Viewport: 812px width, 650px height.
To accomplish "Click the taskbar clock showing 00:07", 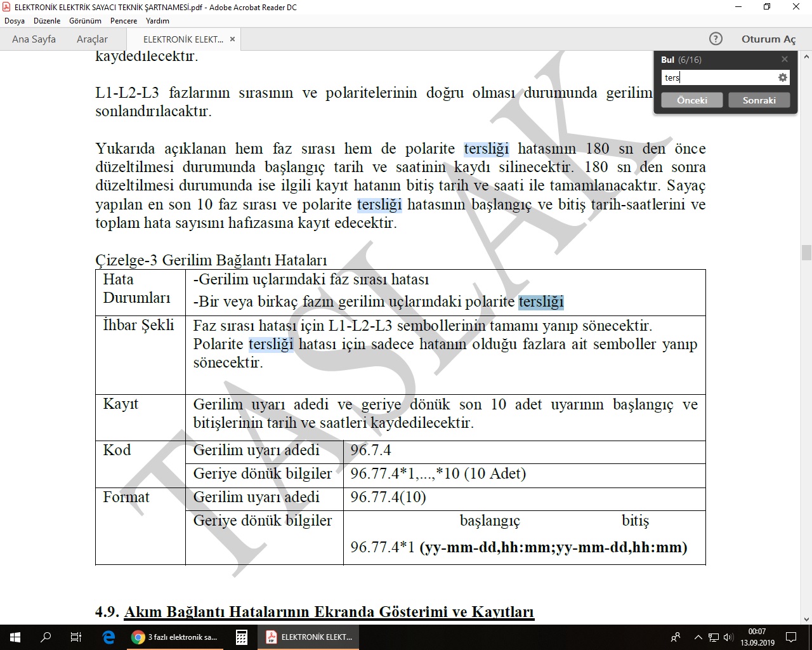I will pyautogui.click(x=757, y=637).
